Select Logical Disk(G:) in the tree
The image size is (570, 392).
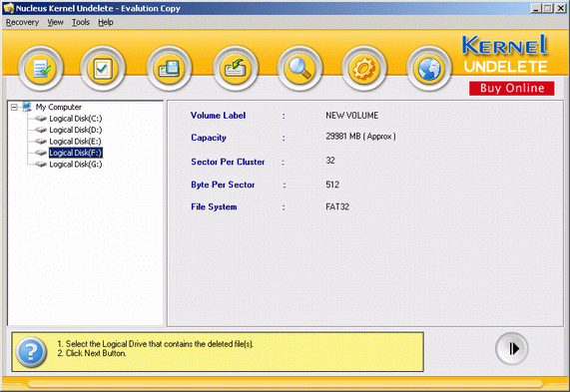pos(76,165)
